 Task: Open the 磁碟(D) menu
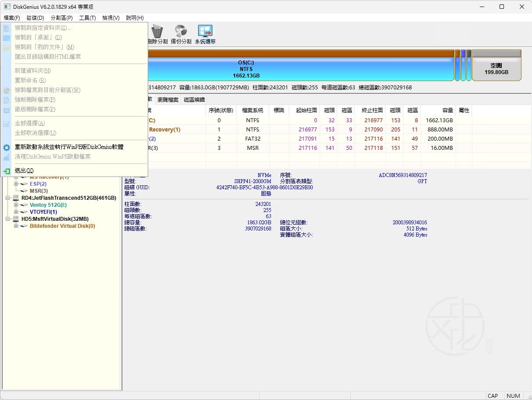[x=36, y=18]
